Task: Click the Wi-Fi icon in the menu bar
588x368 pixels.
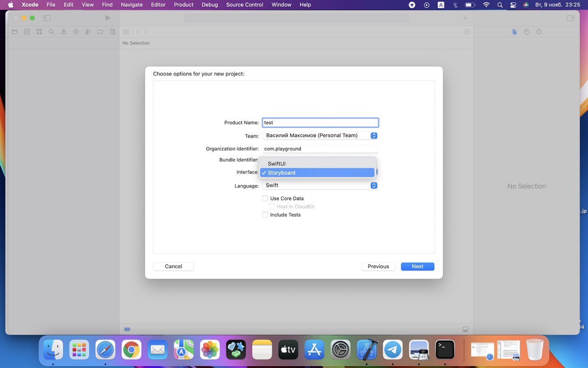Action: (x=486, y=5)
